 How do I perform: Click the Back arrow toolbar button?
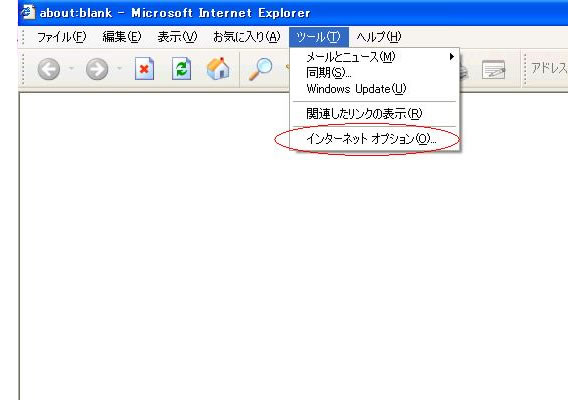49,69
